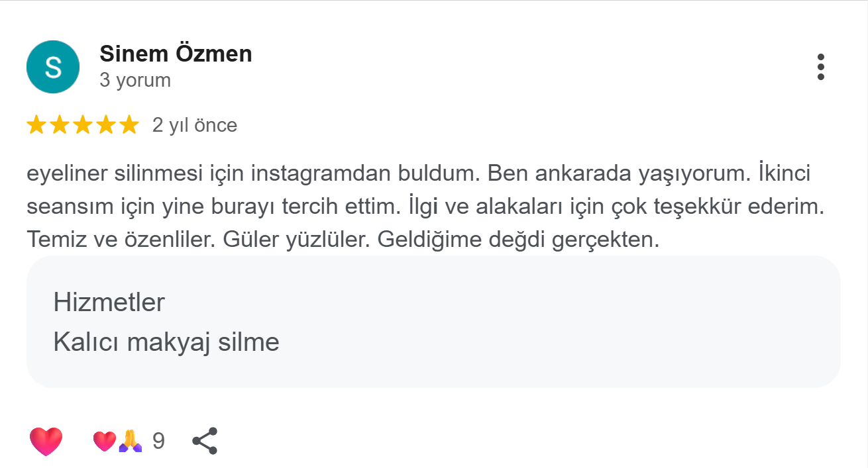Open the Sinem Özmen reviewer profile
The width and height of the screenshot is (868, 468).
click(x=176, y=54)
